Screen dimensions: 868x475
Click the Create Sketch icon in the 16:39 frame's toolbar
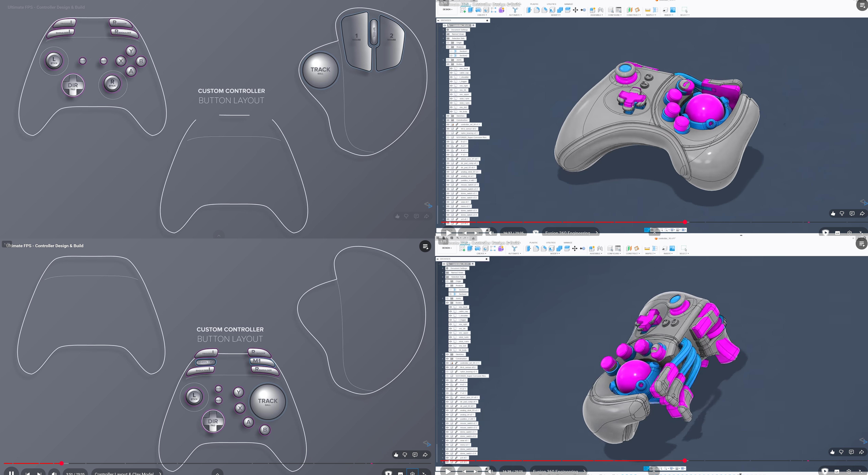click(462, 248)
